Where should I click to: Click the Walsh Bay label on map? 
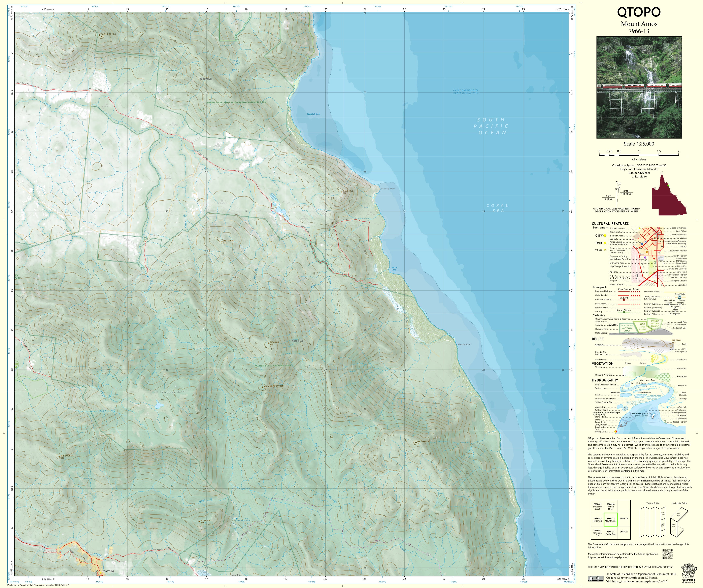click(x=313, y=114)
